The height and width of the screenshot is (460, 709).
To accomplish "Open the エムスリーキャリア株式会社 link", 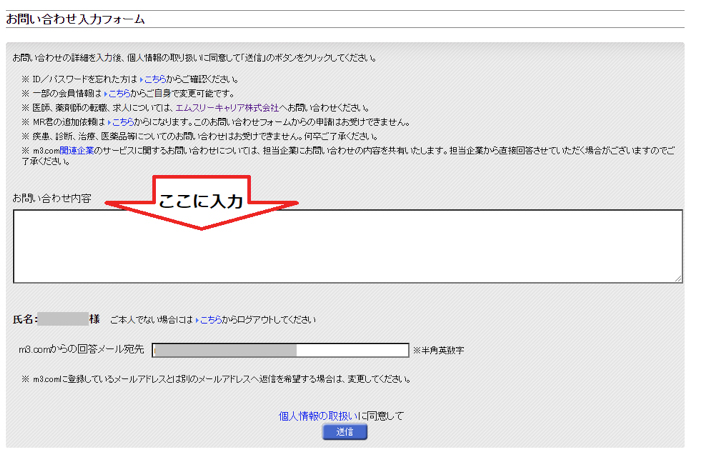I will [227, 108].
